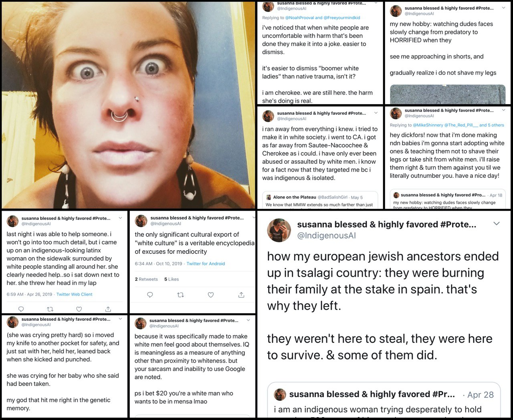Open the @MikeShinnery mention link
Image resolution: width=513 pixels, height=420 pixels.
pyautogui.click(x=428, y=125)
